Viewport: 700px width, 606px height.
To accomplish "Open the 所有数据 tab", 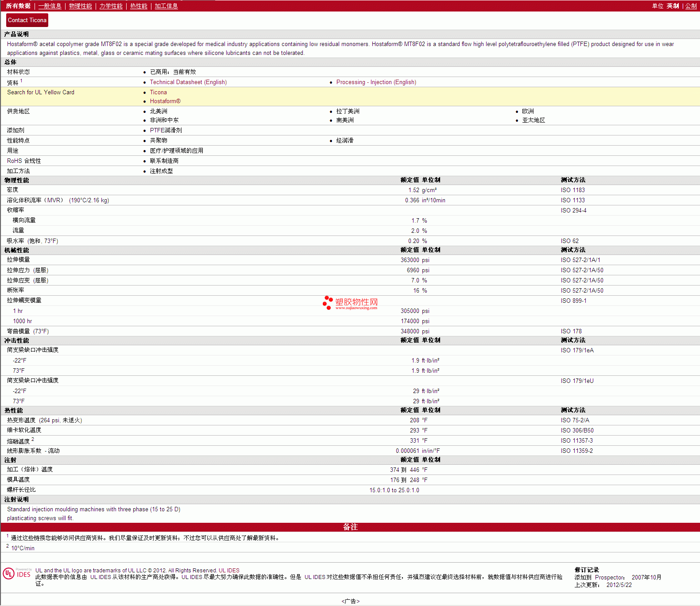I will pos(18,6).
